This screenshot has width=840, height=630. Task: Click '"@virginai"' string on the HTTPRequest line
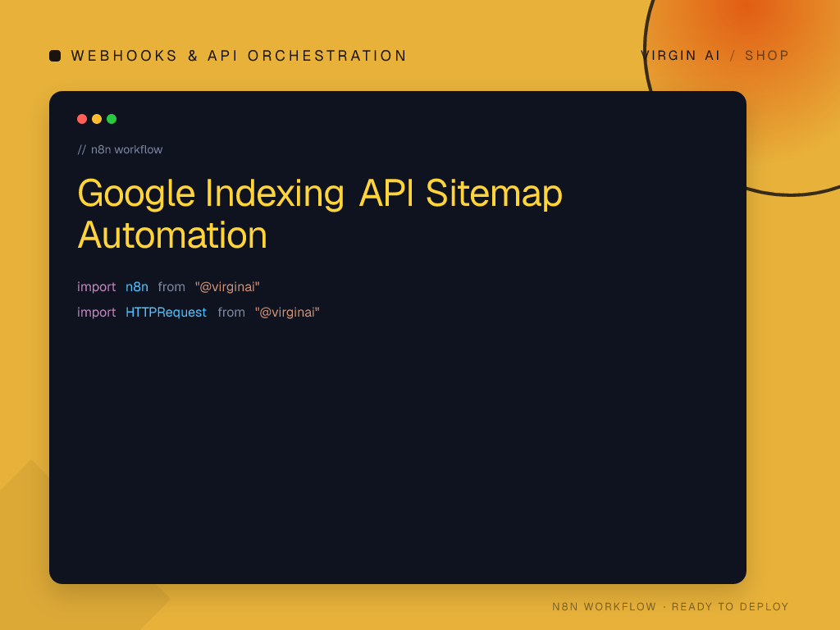click(x=287, y=313)
